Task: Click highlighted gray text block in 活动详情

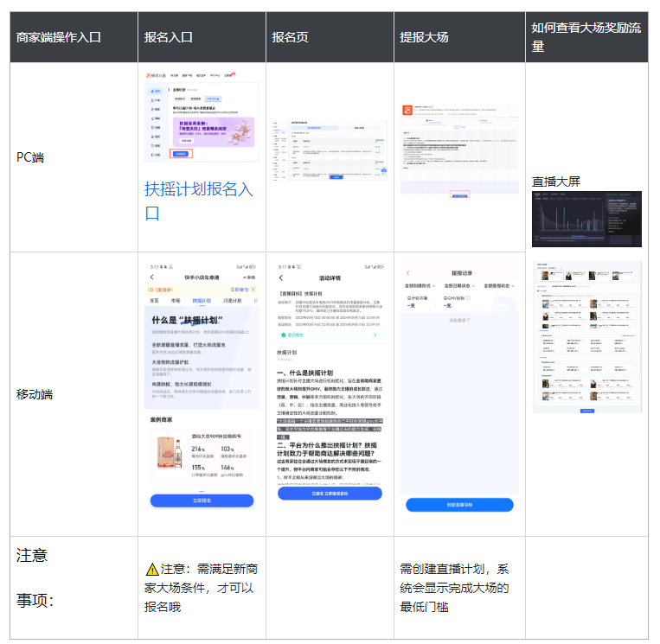Action: click(x=330, y=429)
